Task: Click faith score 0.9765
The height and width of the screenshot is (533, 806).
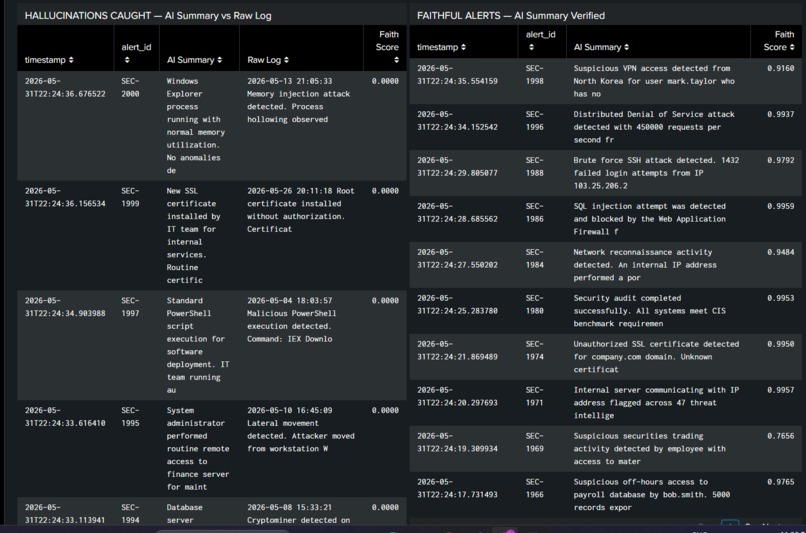Action: coord(780,482)
